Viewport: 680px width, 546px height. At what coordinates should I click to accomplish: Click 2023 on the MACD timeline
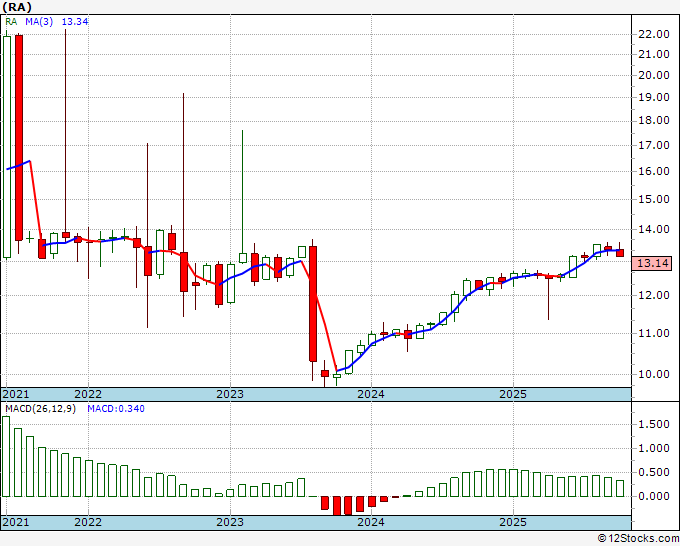(x=230, y=522)
